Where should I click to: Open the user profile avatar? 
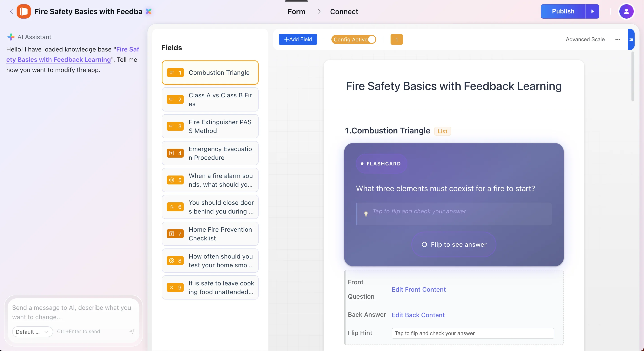tap(626, 11)
